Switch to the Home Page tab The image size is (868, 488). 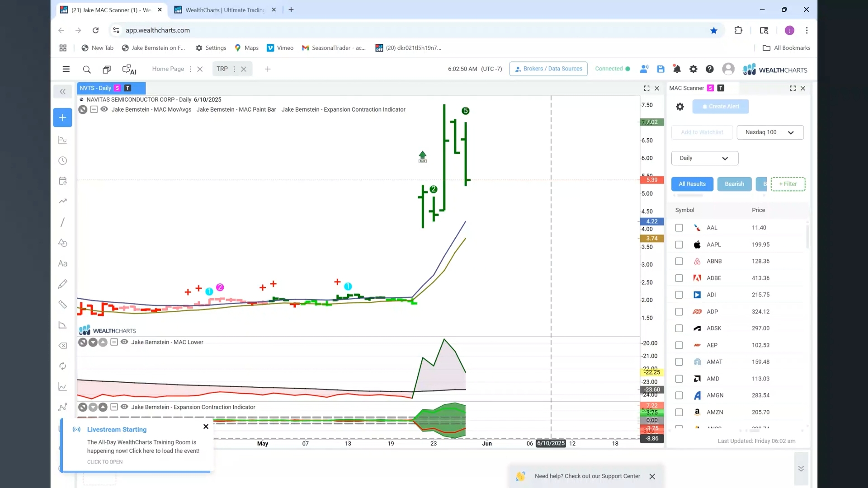pyautogui.click(x=168, y=69)
